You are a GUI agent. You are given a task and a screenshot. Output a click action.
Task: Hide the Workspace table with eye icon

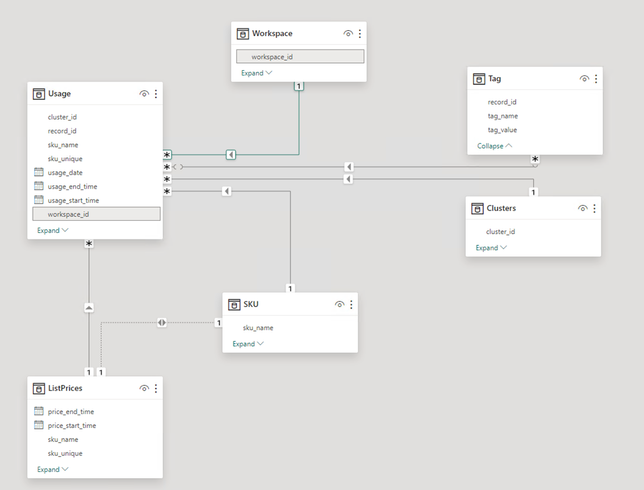coord(348,34)
